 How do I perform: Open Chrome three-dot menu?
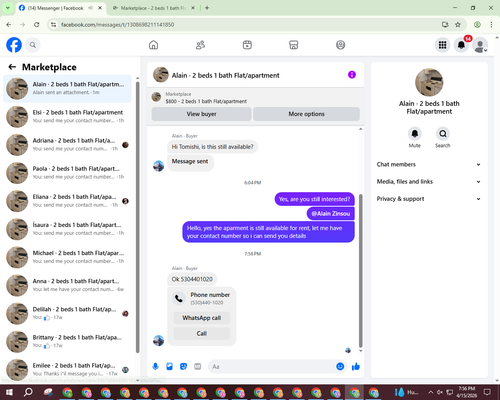[x=491, y=24]
